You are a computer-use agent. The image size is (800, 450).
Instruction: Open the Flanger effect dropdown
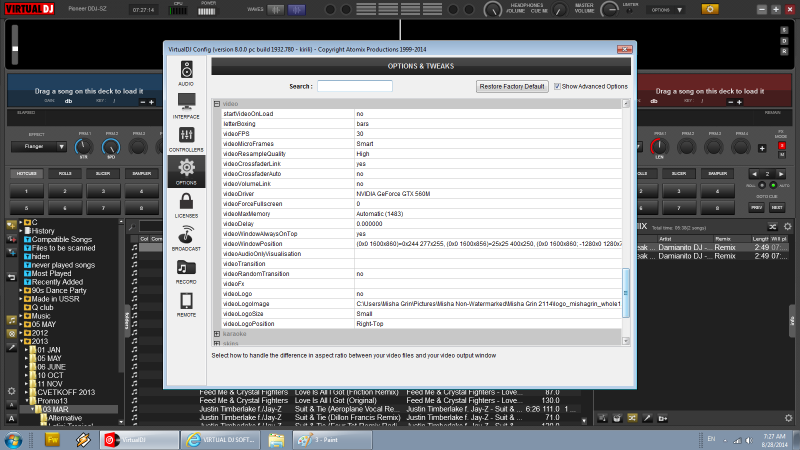click(x=39, y=147)
